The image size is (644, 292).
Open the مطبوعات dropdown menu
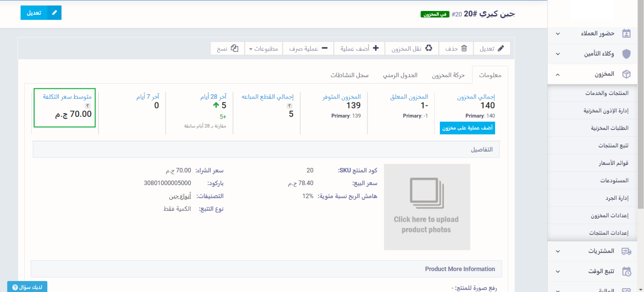(x=263, y=49)
